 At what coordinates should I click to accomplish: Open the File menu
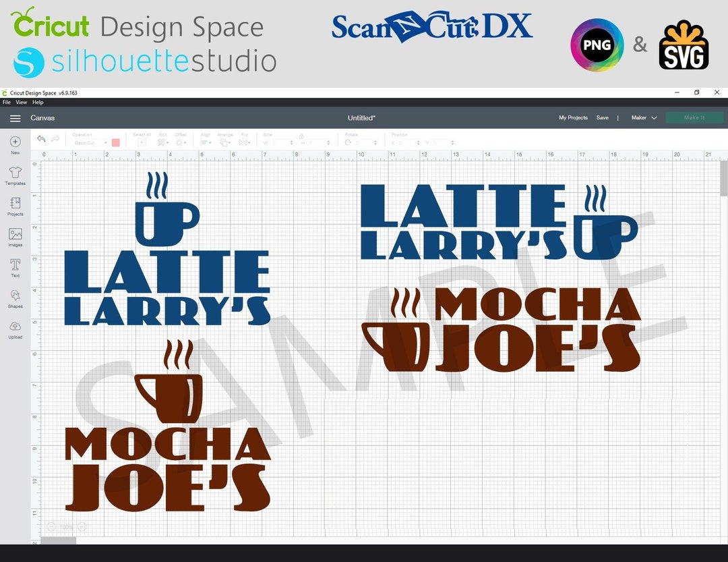[x=7, y=103]
